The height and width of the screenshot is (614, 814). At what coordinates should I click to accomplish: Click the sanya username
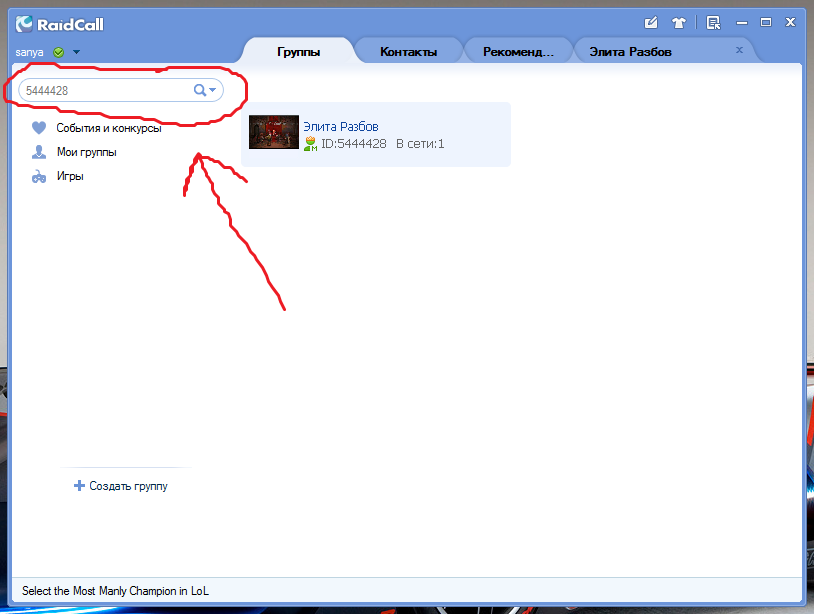[x=29, y=52]
